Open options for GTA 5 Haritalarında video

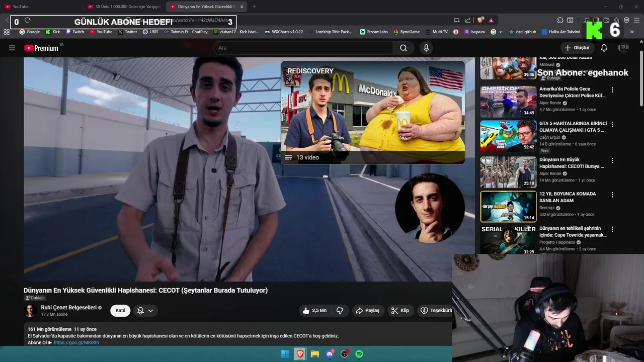click(x=612, y=124)
